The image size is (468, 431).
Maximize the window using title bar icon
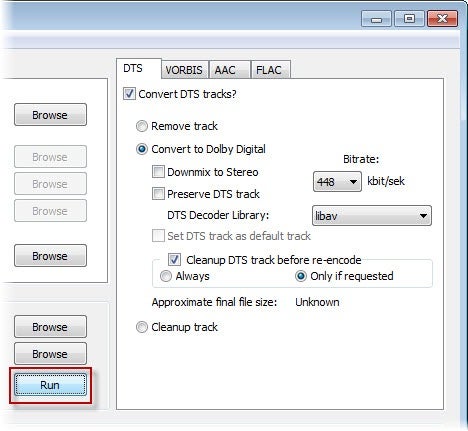coord(409,19)
